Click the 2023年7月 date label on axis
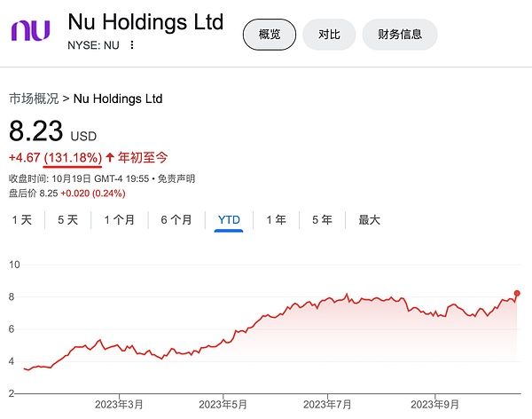 (329, 406)
